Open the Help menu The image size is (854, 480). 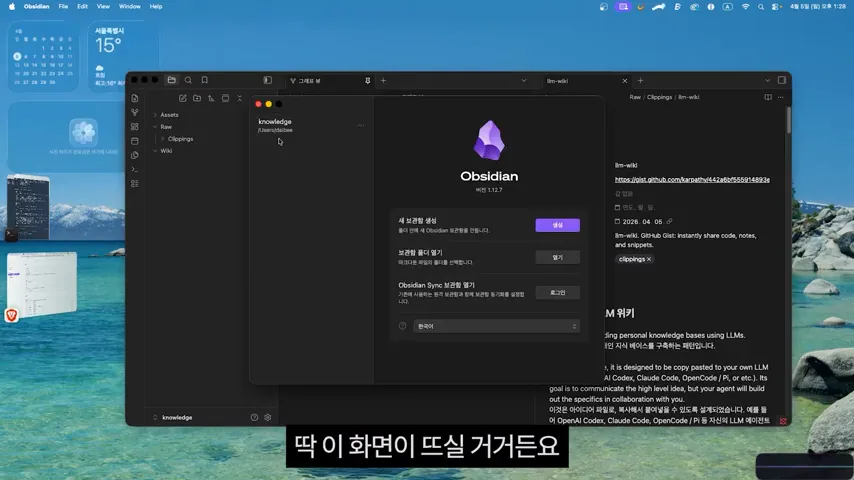pos(156,7)
